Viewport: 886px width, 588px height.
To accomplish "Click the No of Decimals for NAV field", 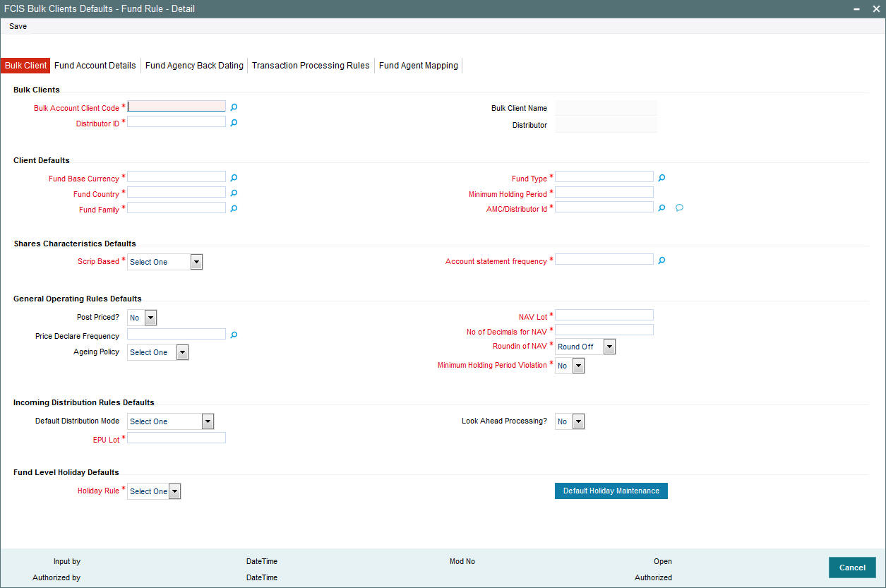I will [x=604, y=330].
